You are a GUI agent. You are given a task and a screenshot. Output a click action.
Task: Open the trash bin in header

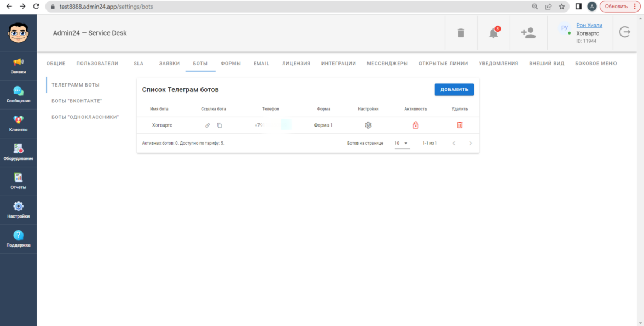pyautogui.click(x=461, y=33)
